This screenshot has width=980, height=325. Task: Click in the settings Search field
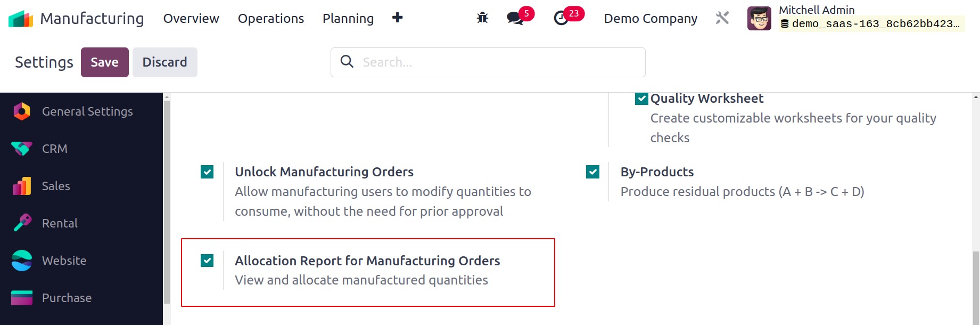pos(488,62)
